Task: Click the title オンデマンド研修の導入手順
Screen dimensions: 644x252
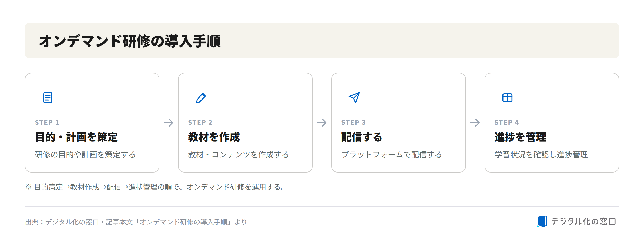Action: (130, 41)
